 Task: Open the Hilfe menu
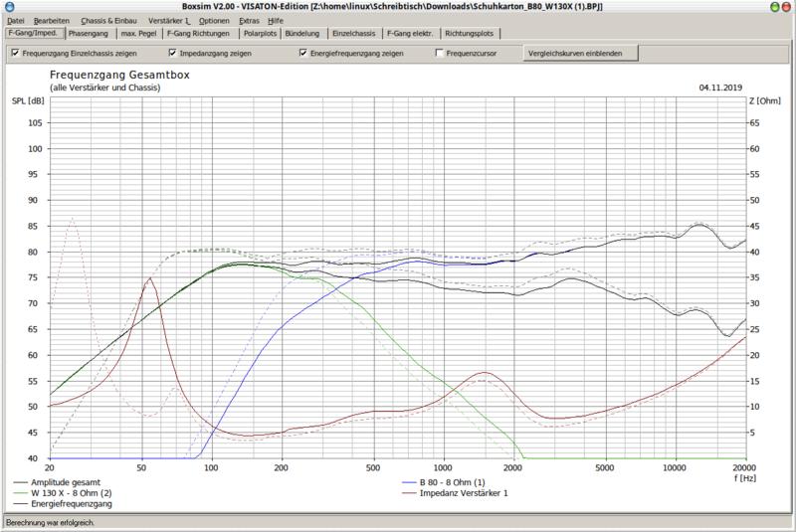pyautogui.click(x=276, y=20)
